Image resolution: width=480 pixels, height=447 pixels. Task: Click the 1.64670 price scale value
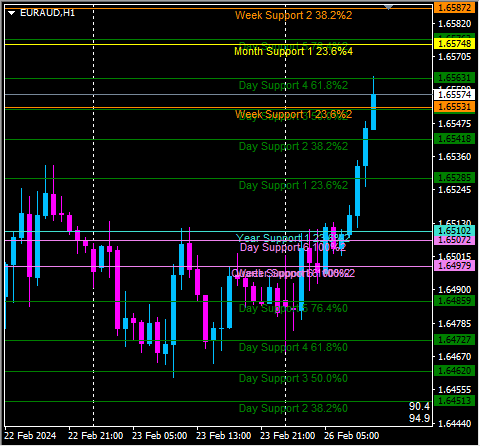(455, 357)
